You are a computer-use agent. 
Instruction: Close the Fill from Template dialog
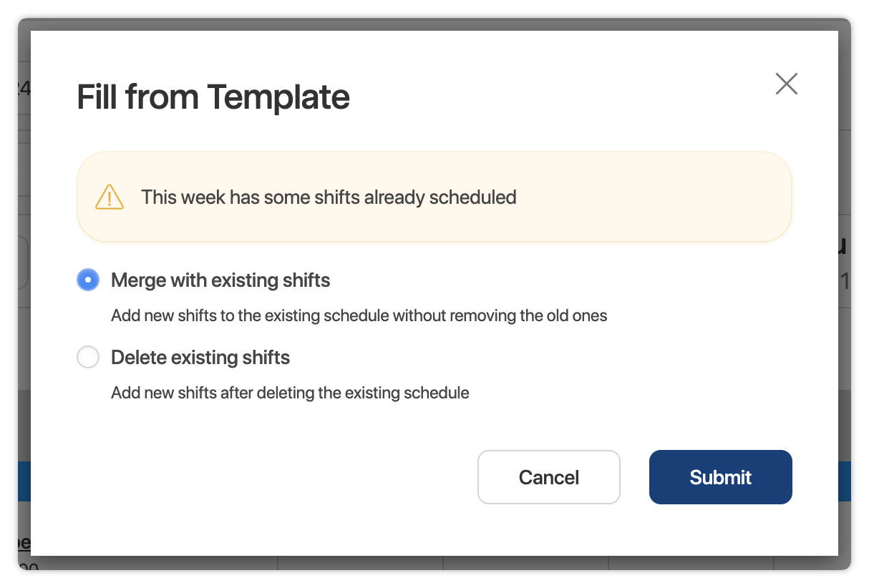(x=786, y=84)
